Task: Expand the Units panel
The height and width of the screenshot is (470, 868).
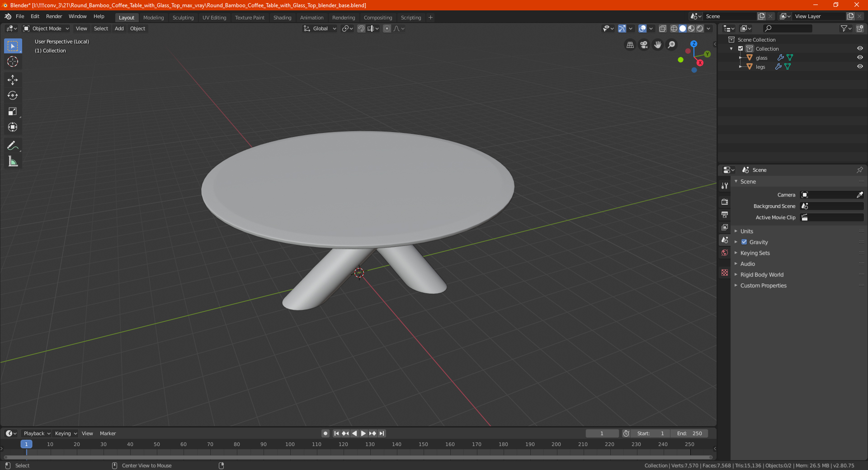Action: [x=746, y=231]
